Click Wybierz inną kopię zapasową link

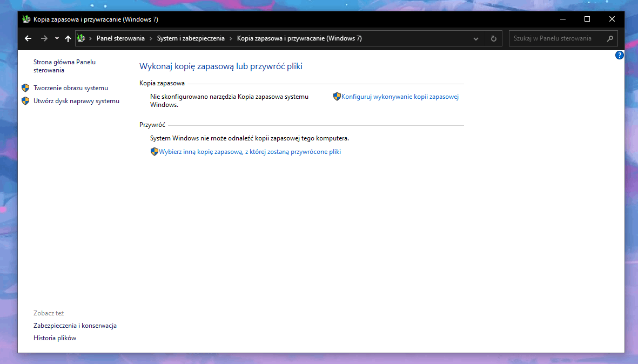click(250, 152)
